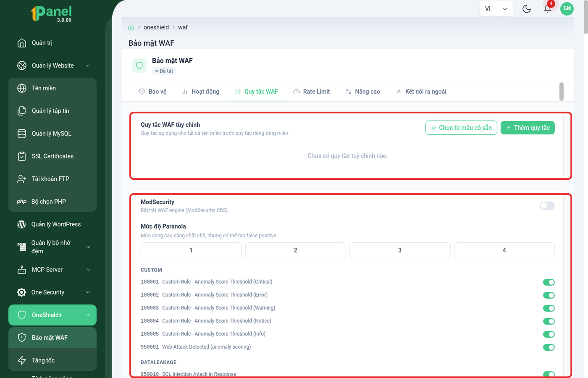Open the Rate Limit tab
Screen dimensions: 588x378
point(312,92)
